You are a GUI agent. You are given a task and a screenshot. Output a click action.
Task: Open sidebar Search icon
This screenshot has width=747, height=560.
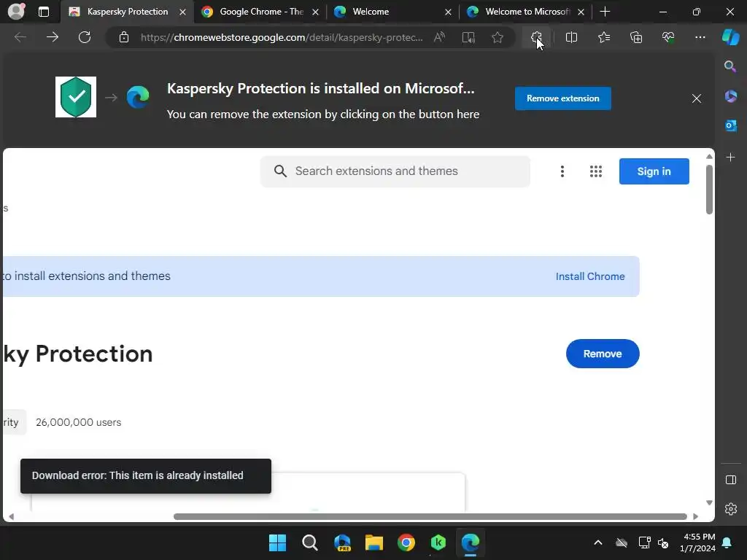[729, 66]
